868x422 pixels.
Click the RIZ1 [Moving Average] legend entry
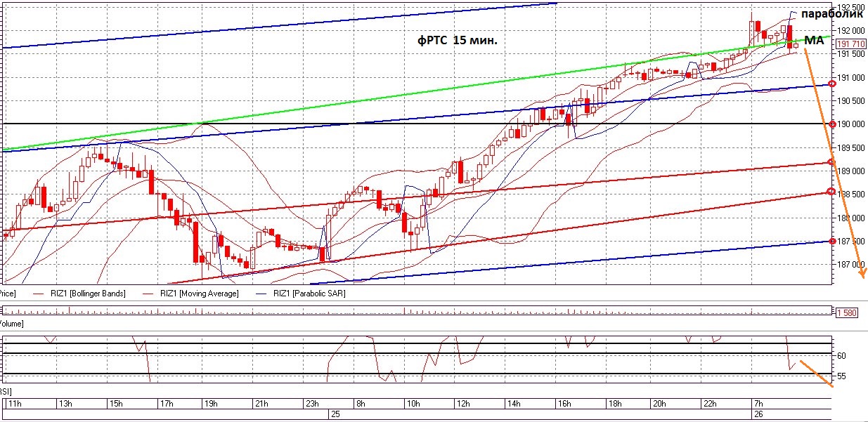(200, 294)
